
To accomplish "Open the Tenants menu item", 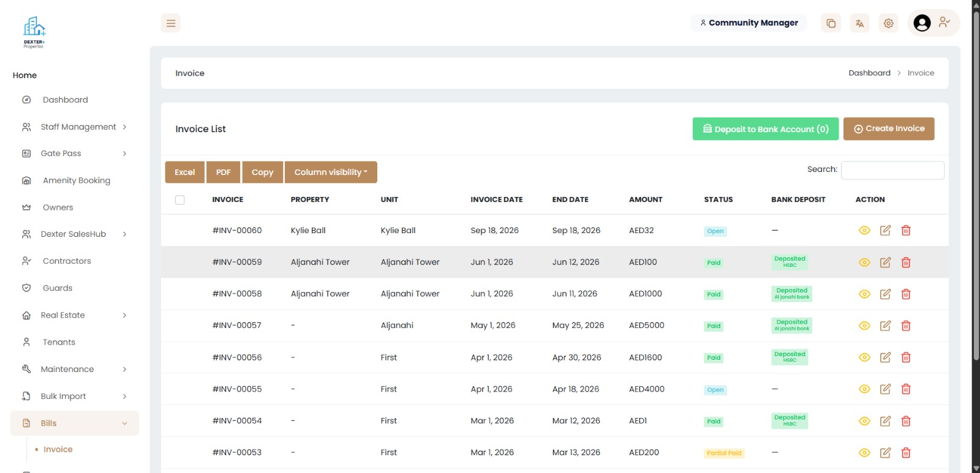I will tap(59, 342).
